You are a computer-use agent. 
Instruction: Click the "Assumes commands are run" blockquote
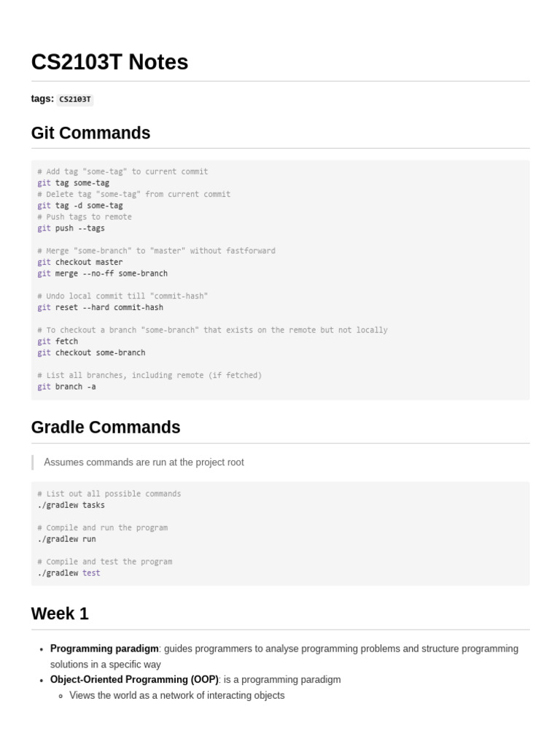(144, 462)
